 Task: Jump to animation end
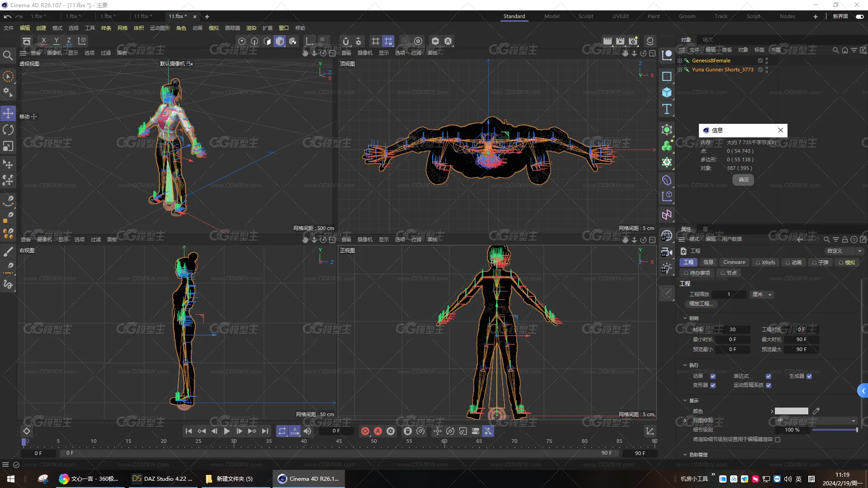[265, 431]
